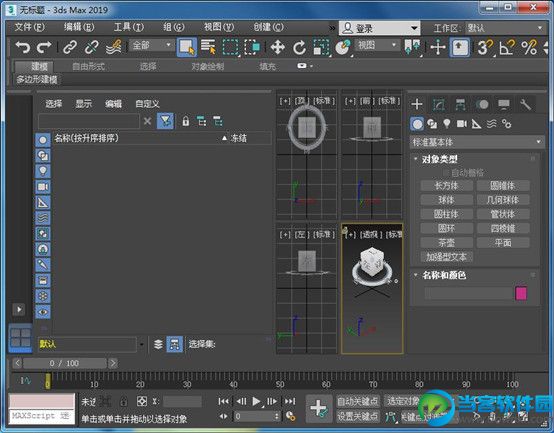Click the Undo arrow in the toolbar
Image resolution: width=554 pixels, height=433 pixels.
(23, 47)
